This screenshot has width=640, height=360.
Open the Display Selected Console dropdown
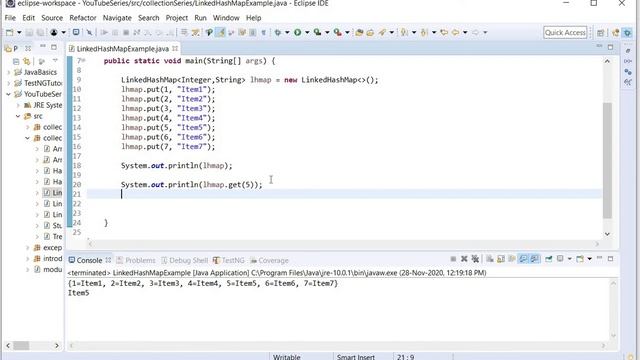569,259
